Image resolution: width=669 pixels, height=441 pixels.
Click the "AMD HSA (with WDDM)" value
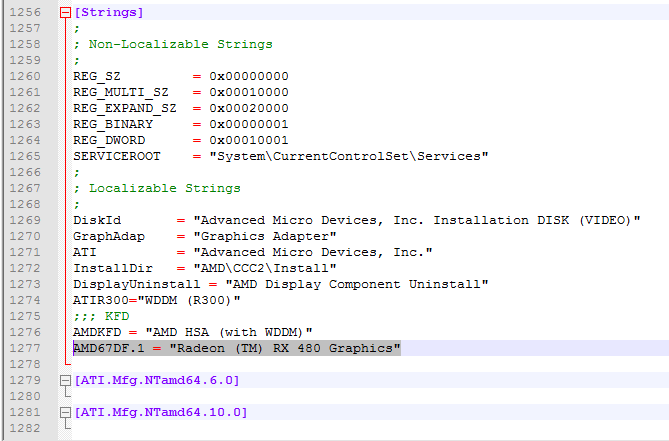coord(229,332)
